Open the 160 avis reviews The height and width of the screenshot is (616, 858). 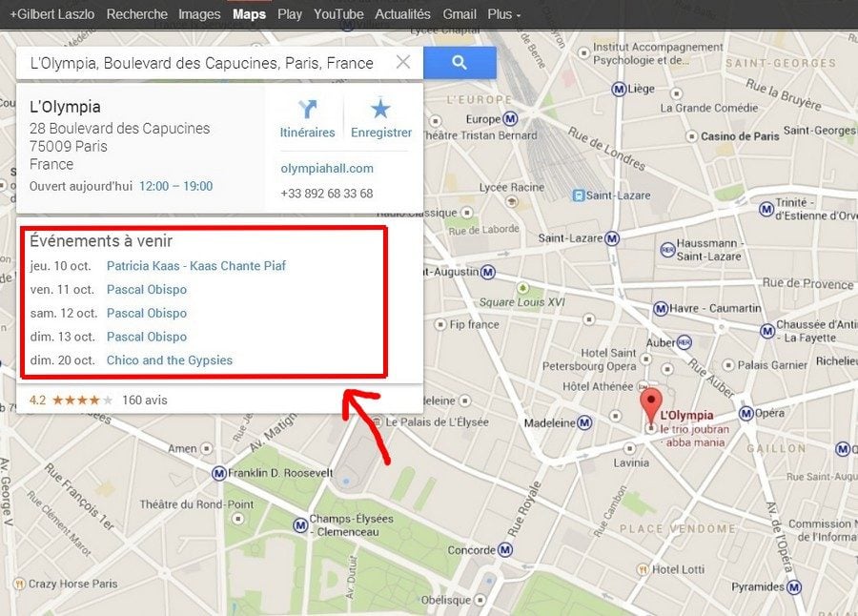[145, 400]
